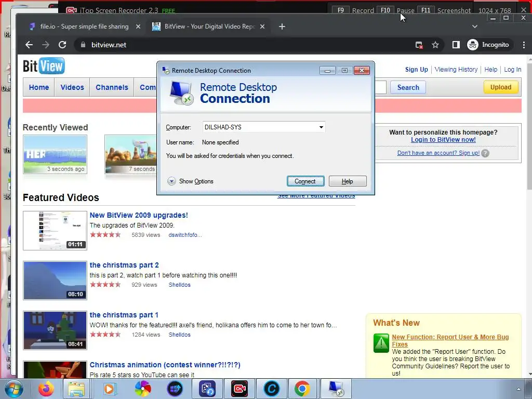
Task: Open BitView Home menu item
Action: [38, 87]
